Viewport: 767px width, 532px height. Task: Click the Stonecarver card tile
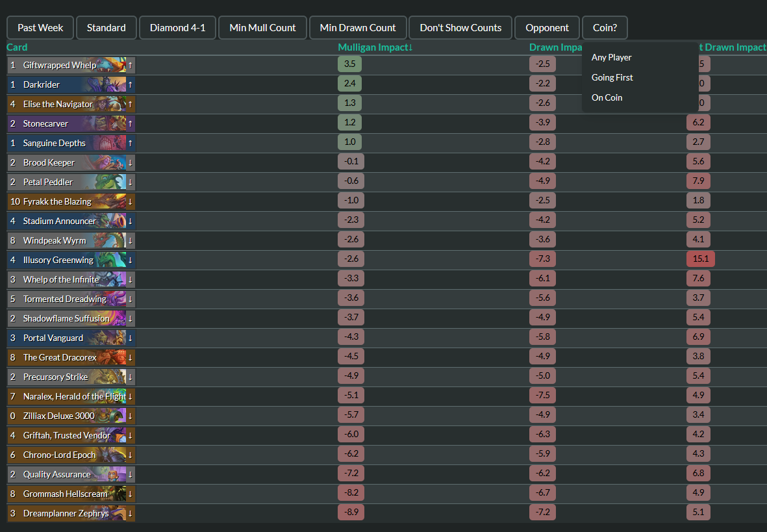(x=71, y=123)
